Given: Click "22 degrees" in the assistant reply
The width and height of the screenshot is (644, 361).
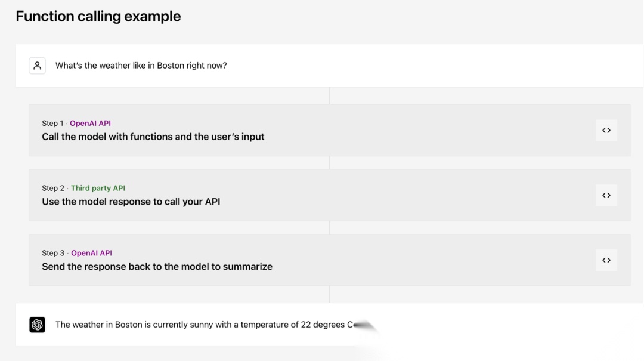Looking at the screenshot, I should pyautogui.click(x=323, y=325).
